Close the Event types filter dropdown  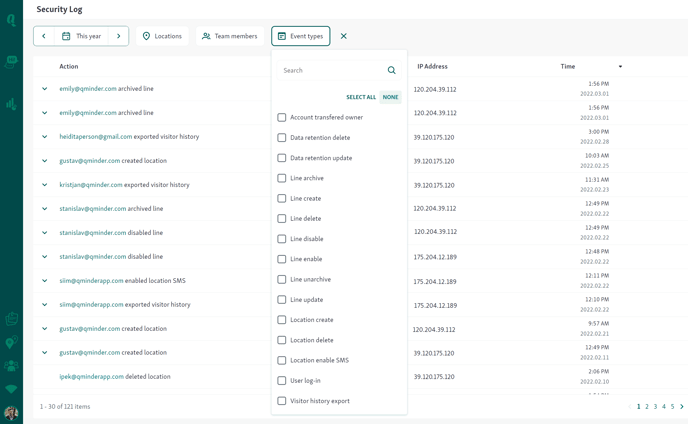click(x=301, y=36)
